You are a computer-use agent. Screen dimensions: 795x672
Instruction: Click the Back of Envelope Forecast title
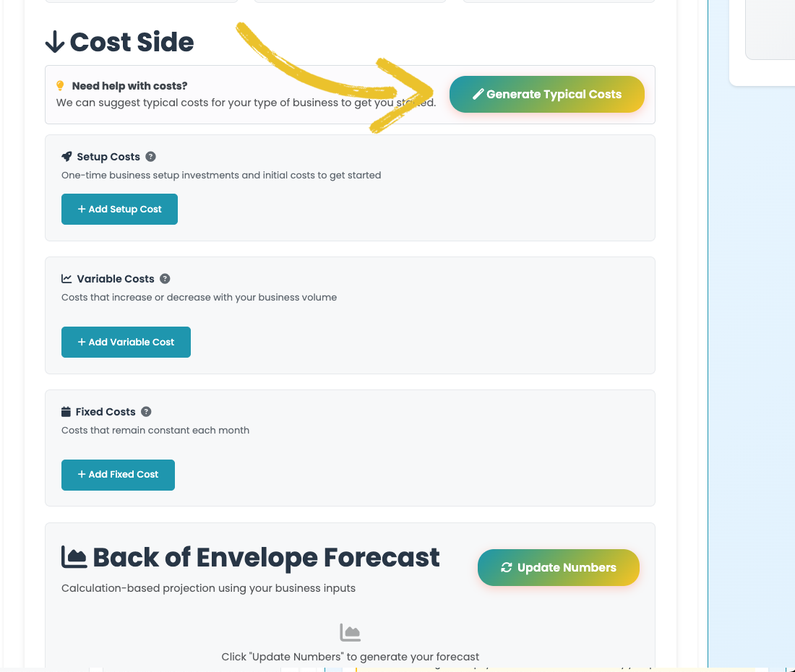[x=266, y=557]
